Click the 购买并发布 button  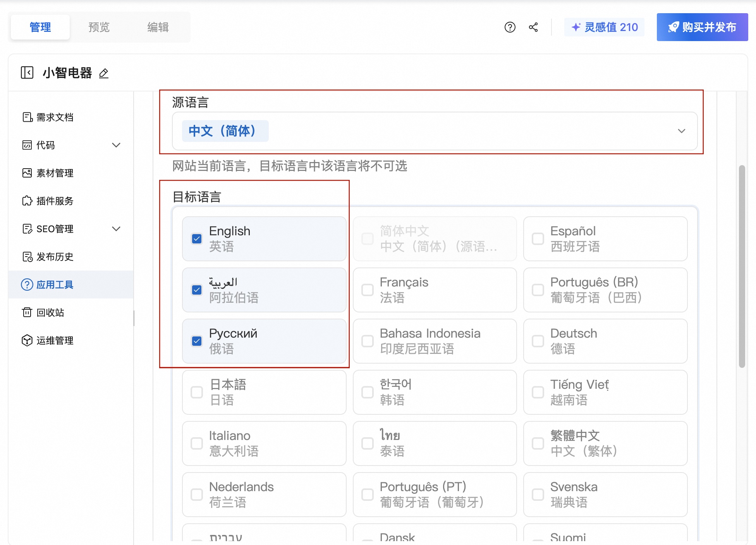click(x=702, y=27)
